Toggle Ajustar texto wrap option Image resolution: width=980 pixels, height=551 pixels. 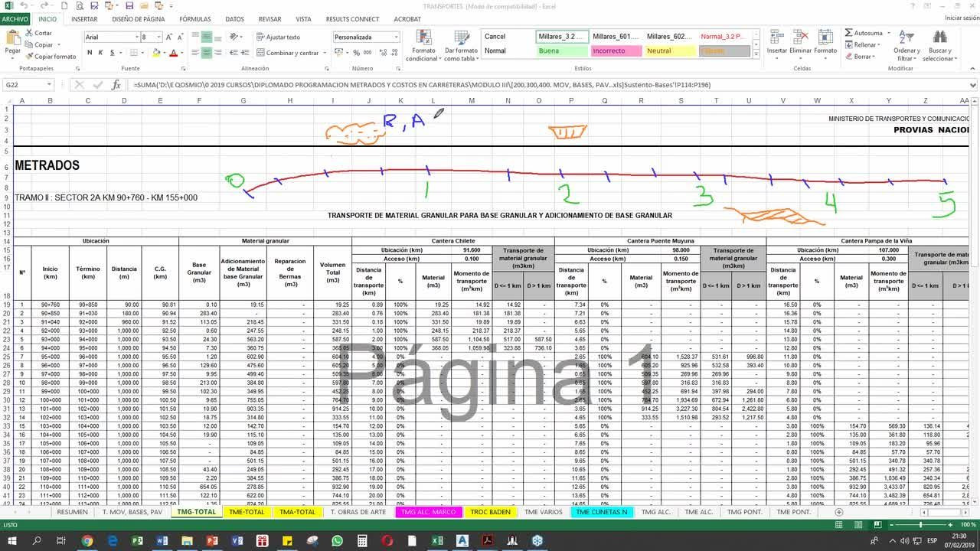click(278, 37)
